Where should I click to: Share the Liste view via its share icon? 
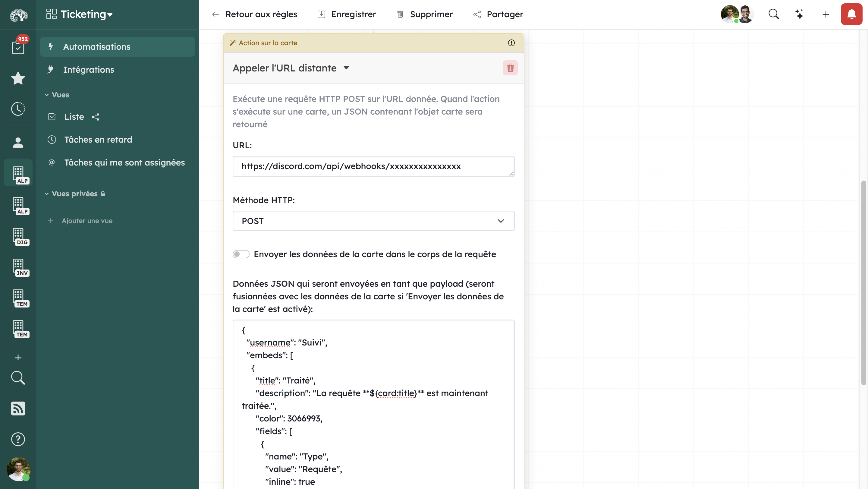click(x=95, y=117)
